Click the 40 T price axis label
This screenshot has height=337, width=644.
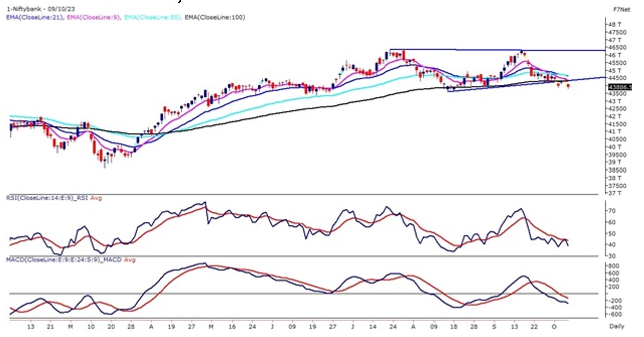[x=615, y=147]
